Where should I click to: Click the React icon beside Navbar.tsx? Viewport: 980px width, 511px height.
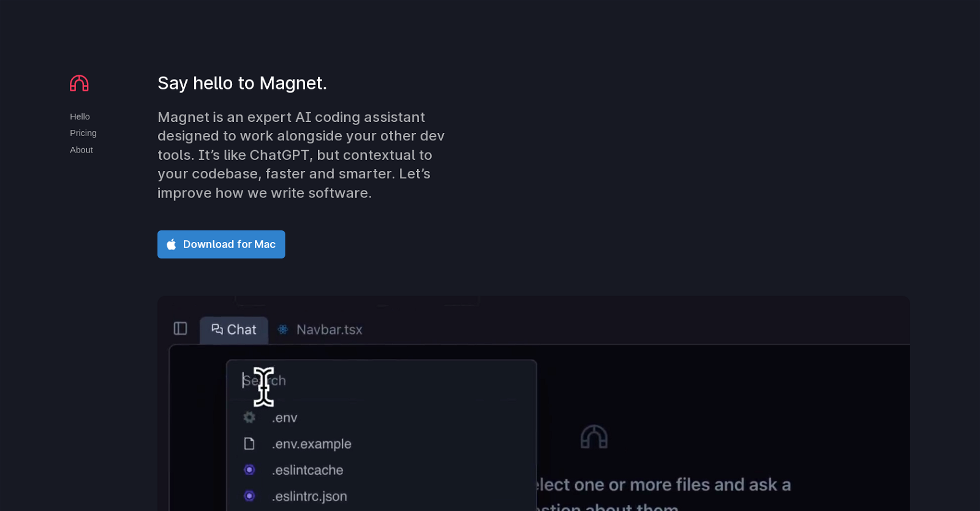tap(283, 330)
